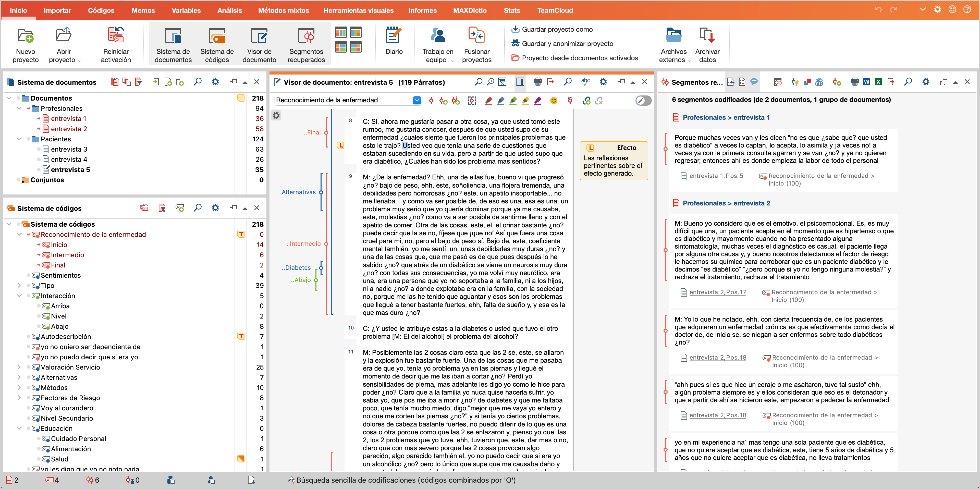Open the Análisis tab

point(229,10)
